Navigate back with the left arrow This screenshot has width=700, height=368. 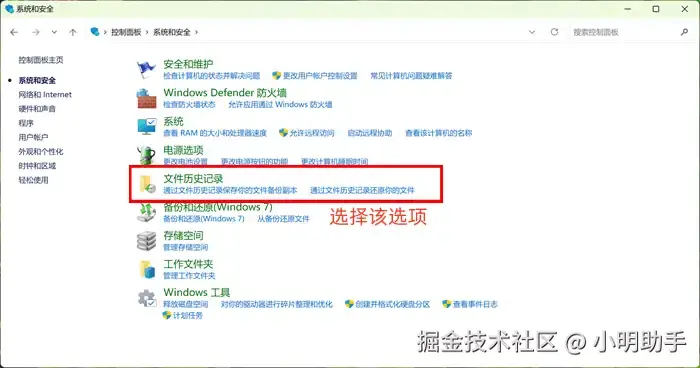14,32
